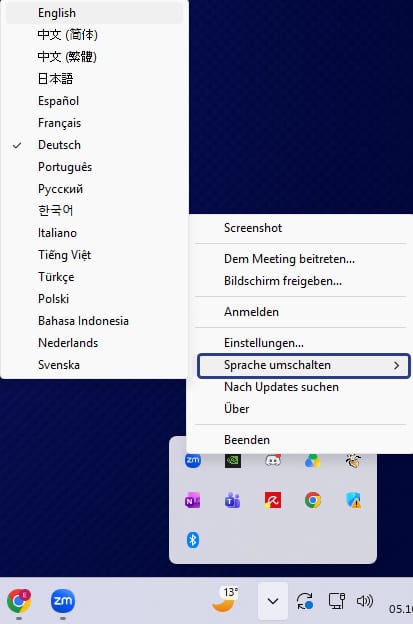Select Русский language
Image resolution: width=413 pixels, height=624 pixels.
pyautogui.click(x=95, y=189)
